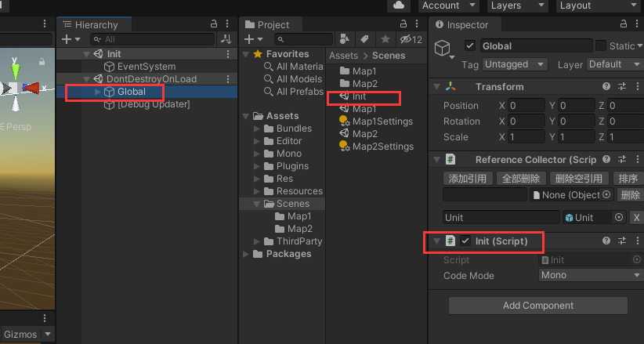Viewport: 644px width, 344px height.
Task: Click the Hierarchy sort toggle icon
Action: (x=226, y=39)
